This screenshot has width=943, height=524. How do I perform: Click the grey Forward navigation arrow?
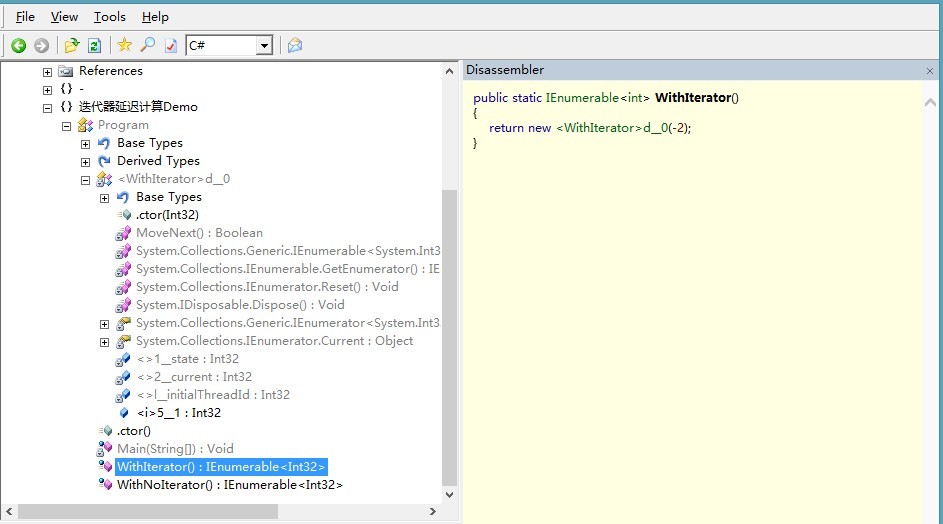pos(41,46)
